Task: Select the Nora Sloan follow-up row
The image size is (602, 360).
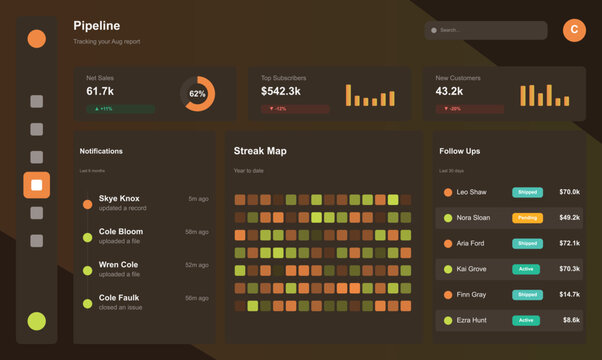Action: coord(509,218)
